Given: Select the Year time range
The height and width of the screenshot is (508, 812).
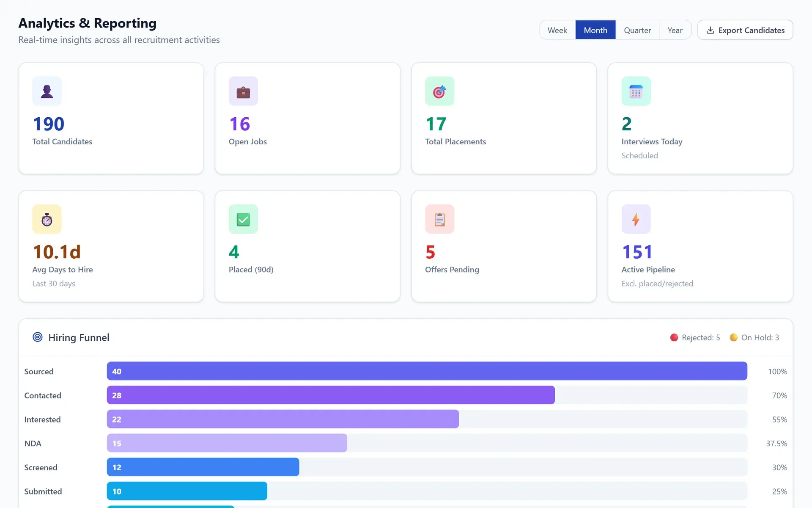Looking at the screenshot, I should (x=675, y=30).
